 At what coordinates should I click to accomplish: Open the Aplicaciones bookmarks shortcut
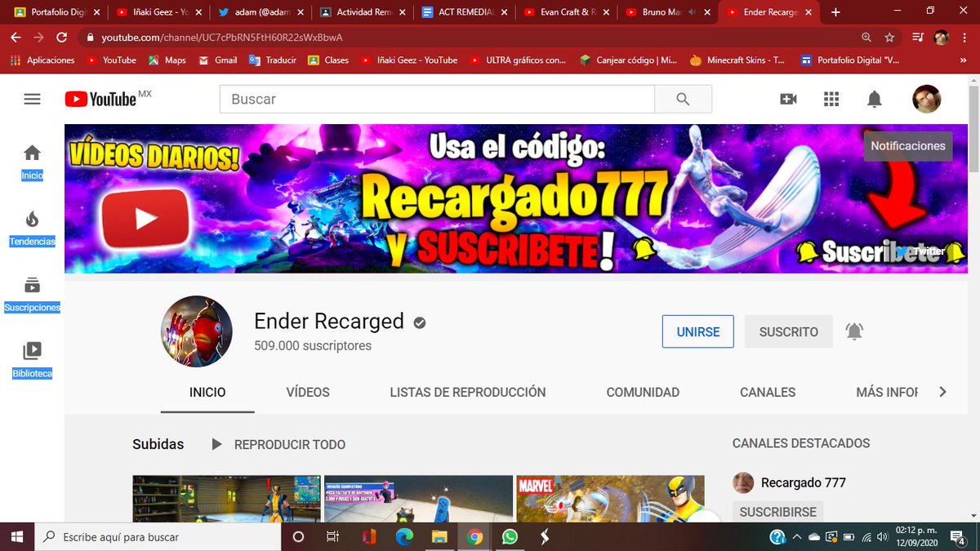pyautogui.click(x=42, y=60)
